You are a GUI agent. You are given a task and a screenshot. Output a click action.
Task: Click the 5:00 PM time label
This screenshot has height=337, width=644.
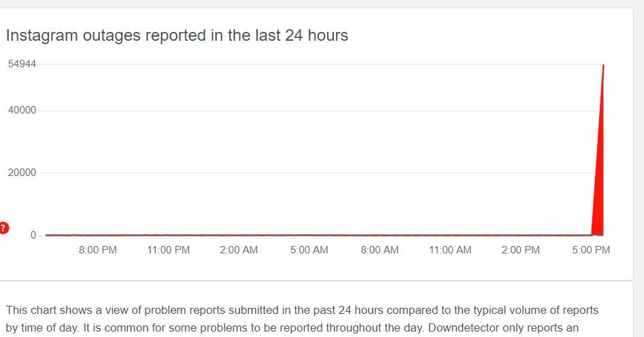591,249
